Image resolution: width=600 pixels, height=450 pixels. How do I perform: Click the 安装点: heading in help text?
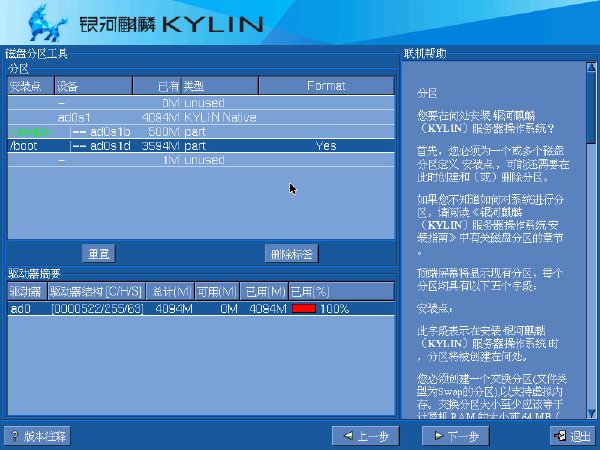(x=435, y=308)
